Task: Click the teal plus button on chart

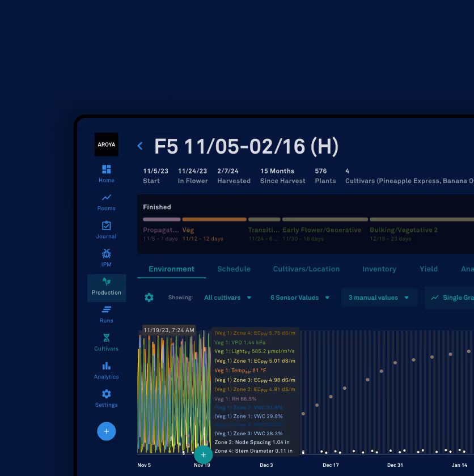Action: point(203,454)
